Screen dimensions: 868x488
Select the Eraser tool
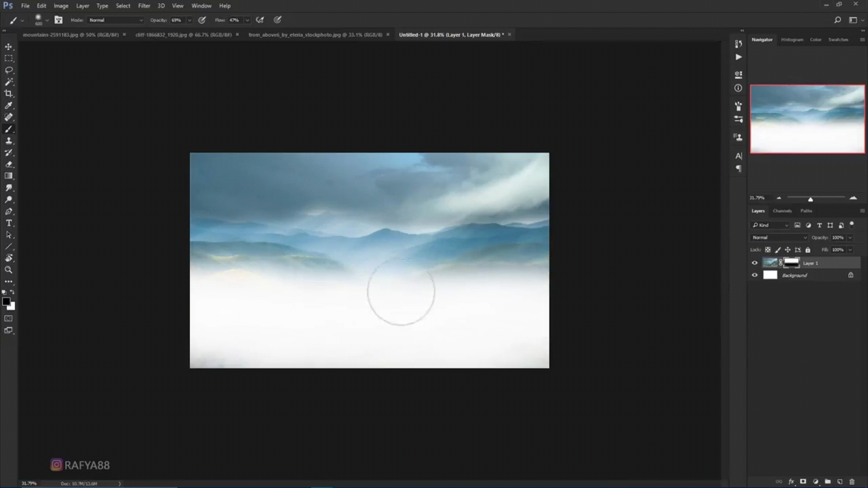tap(8, 164)
